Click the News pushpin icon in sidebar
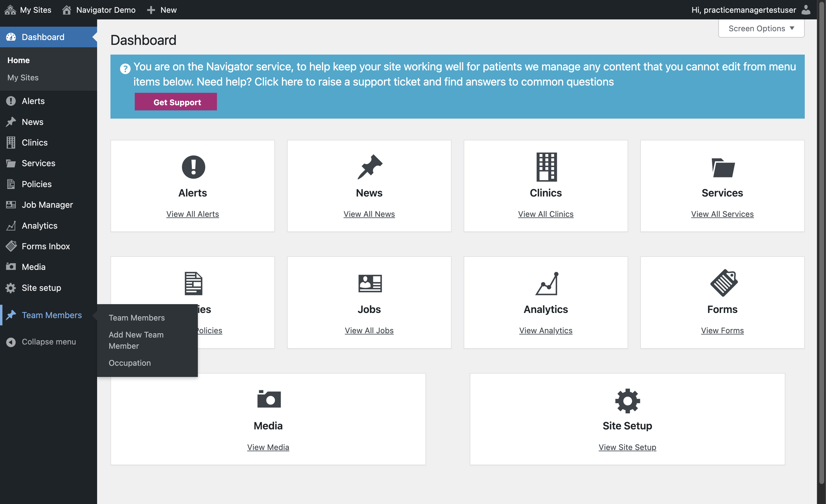Image resolution: width=826 pixels, height=504 pixels. 11,122
